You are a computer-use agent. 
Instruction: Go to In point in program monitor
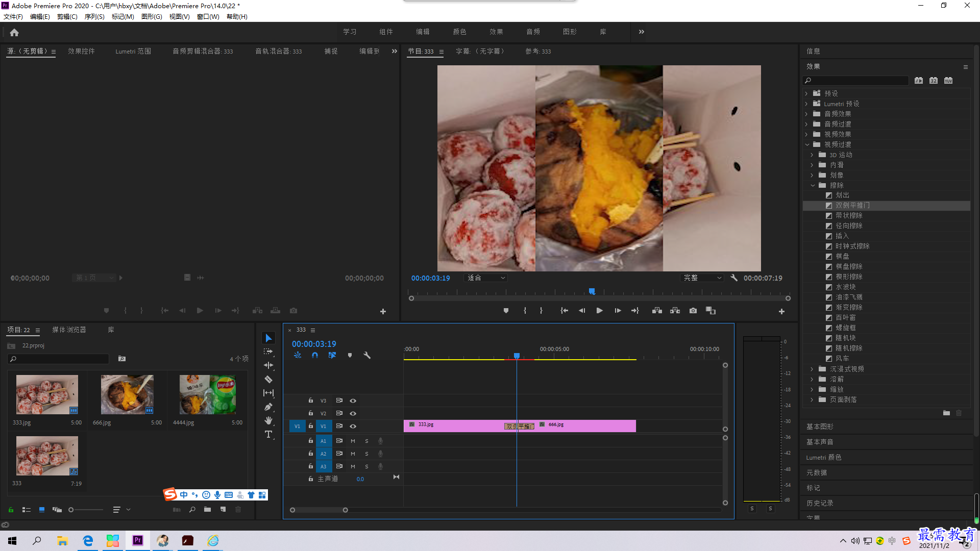pos(564,311)
